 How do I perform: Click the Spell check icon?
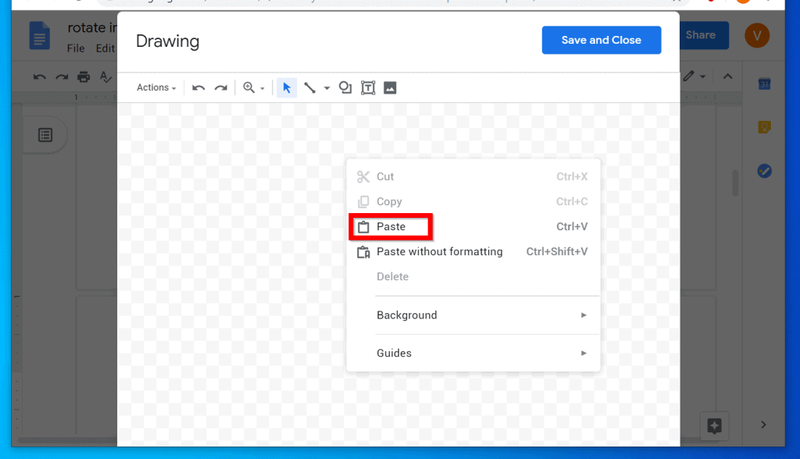coord(105,77)
